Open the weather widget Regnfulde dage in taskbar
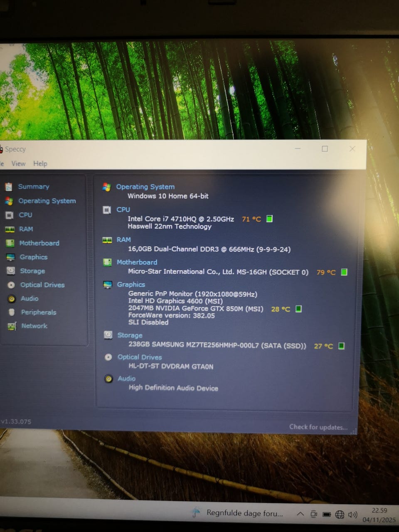The image size is (399, 532). click(x=237, y=513)
